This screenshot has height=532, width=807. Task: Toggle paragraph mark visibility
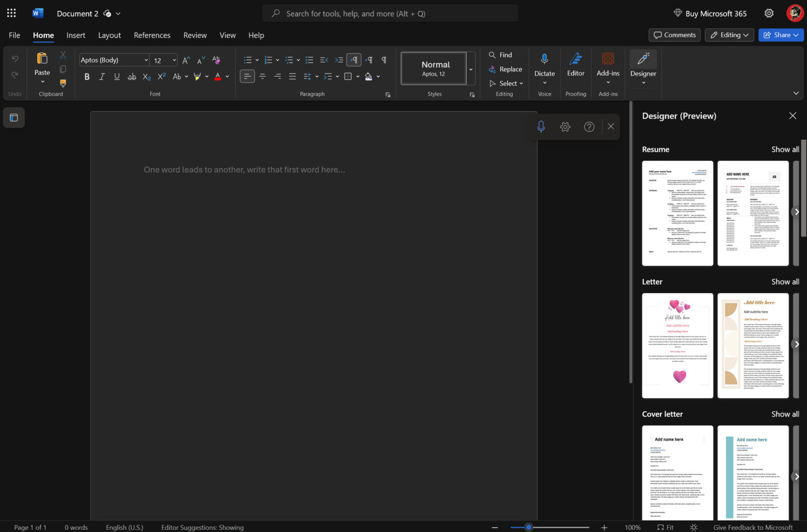coord(384,60)
